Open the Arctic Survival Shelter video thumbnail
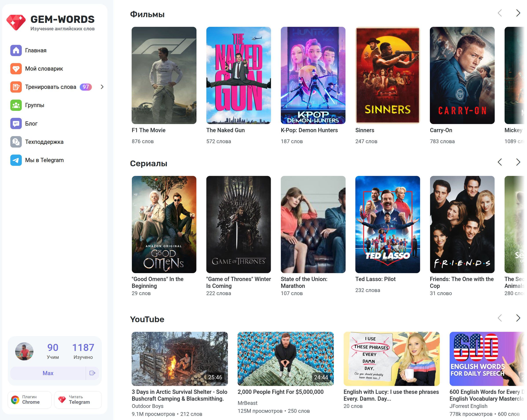Screen dimensions: 527x420 pyautogui.click(x=180, y=359)
